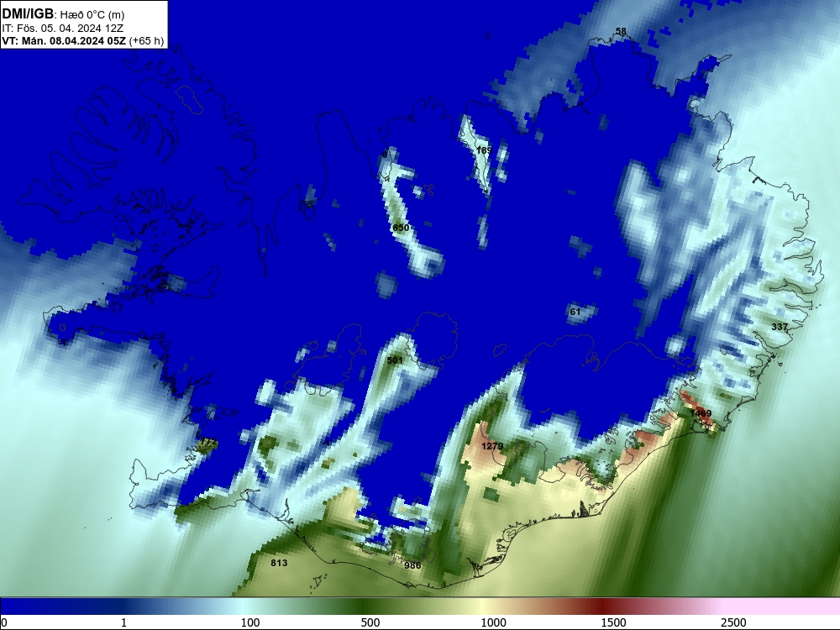
Task: Click the 1500 label on the color scale
Action: [613, 622]
